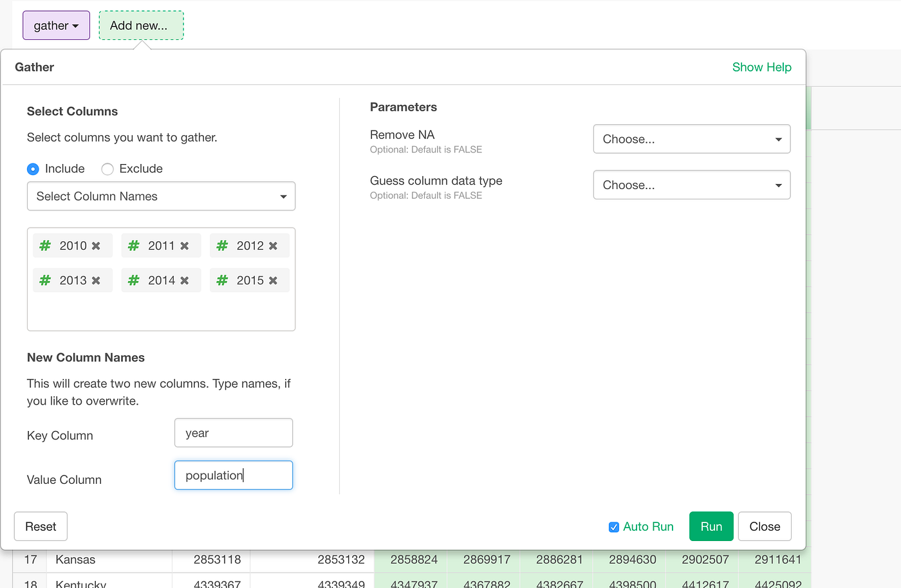Remove the 2012 column chip
Viewport: 901px width, 588px height.
point(272,245)
